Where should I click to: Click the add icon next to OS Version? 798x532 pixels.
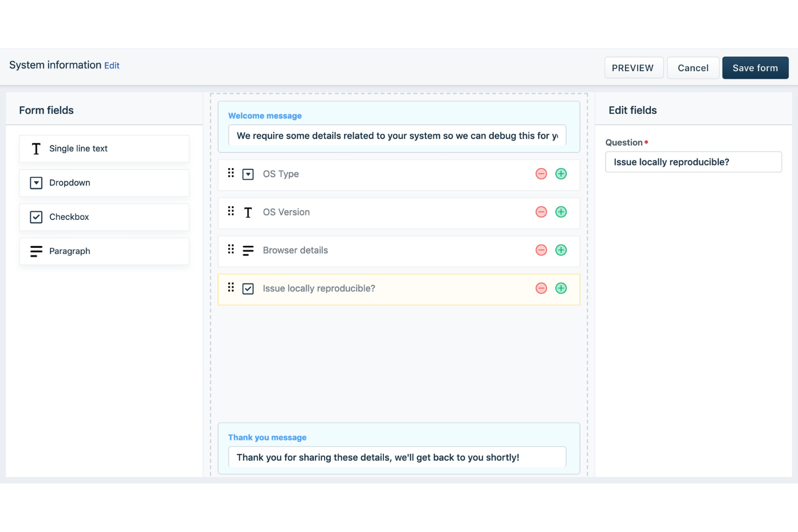(561, 212)
